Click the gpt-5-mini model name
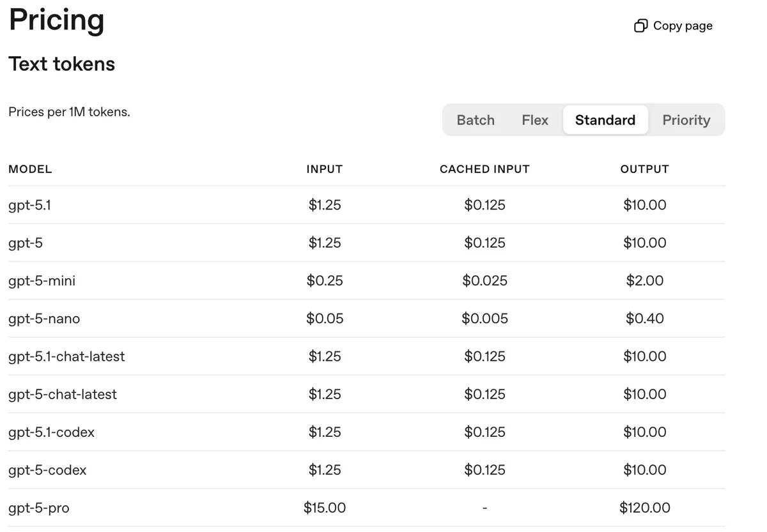This screenshot has width=767, height=532. click(x=42, y=280)
